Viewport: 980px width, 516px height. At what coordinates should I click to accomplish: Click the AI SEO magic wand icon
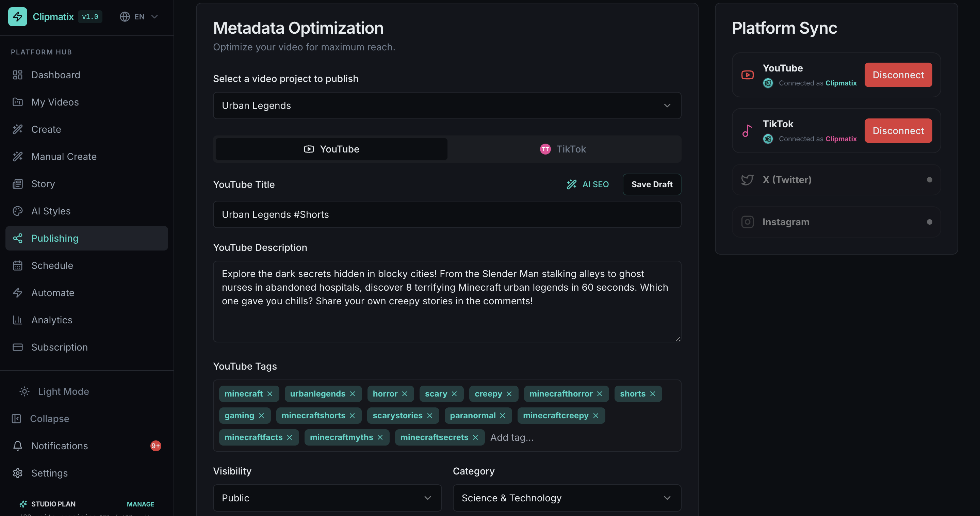(x=572, y=184)
